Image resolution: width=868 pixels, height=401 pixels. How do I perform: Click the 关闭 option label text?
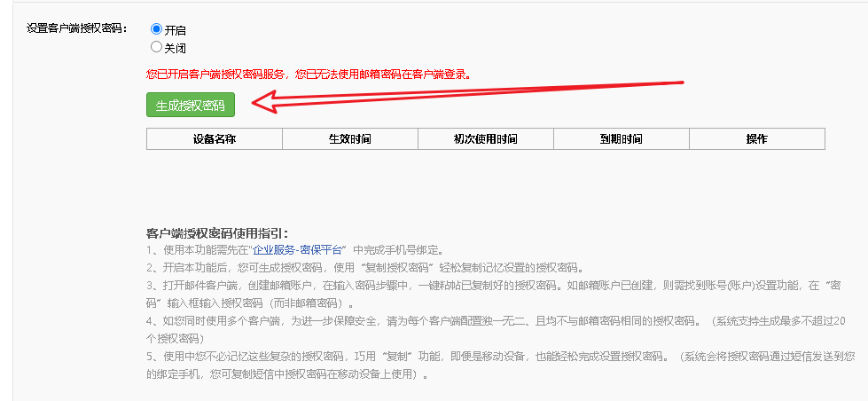(176, 48)
